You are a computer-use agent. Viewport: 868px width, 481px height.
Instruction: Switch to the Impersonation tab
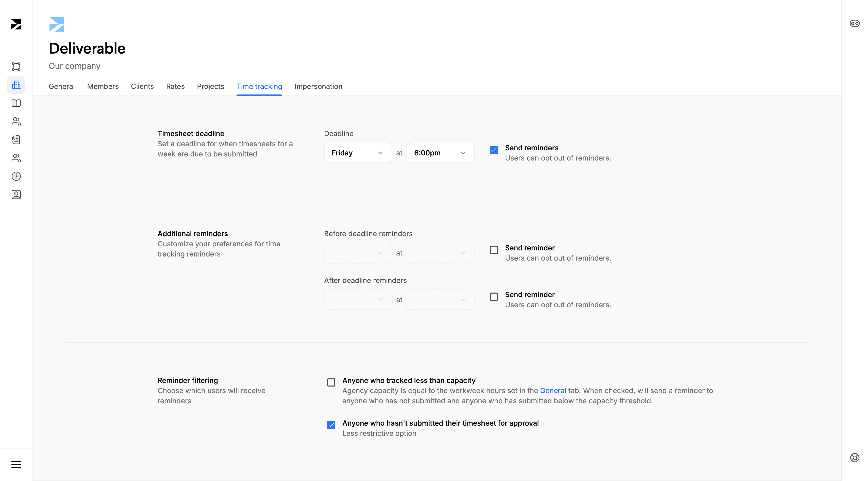[x=318, y=86]
